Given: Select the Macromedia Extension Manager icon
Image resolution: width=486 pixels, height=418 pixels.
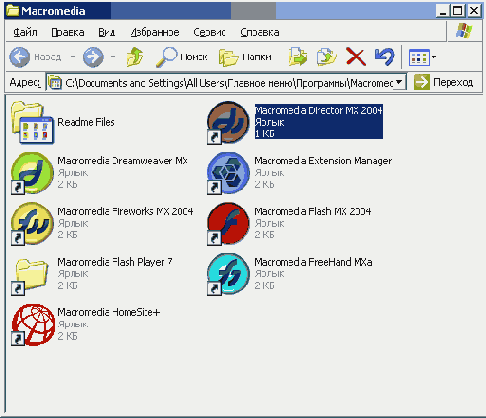Looking at the screenshot, I should click(x=228, y=173).
